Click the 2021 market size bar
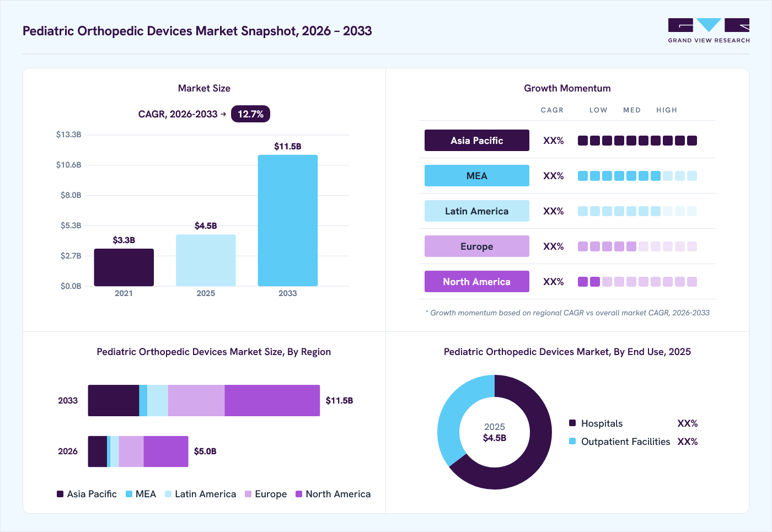 pos(124,267)
